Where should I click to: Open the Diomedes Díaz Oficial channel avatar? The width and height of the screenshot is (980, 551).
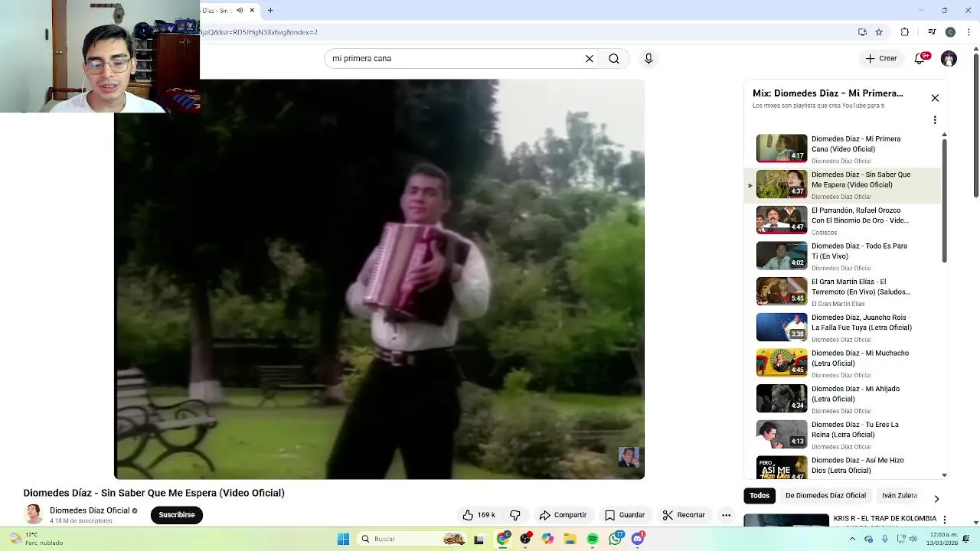[33, 514]
